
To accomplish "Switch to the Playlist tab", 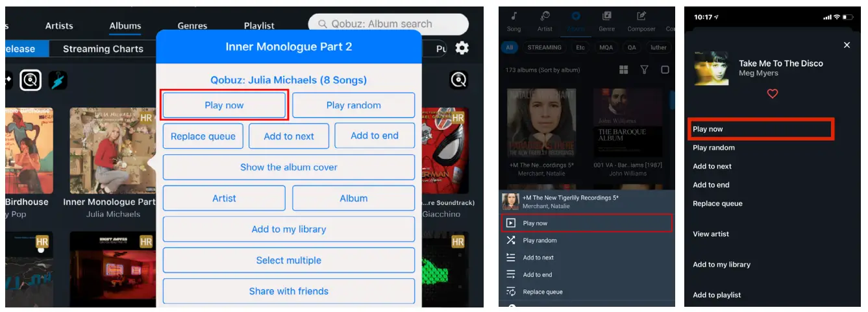I will [x=259, y=26].
